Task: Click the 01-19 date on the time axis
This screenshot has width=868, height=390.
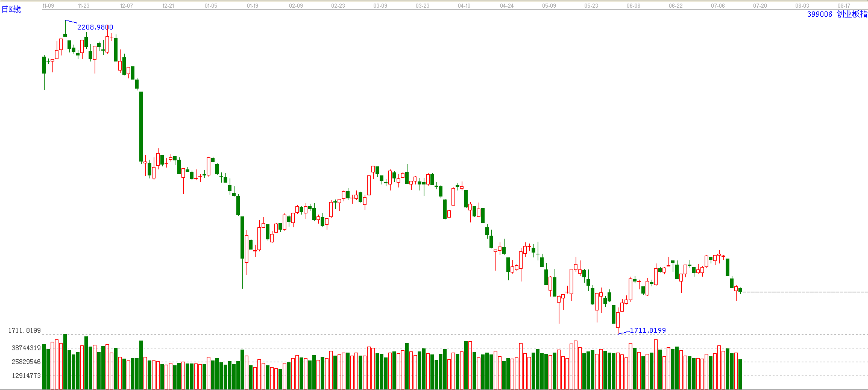Action: [253, 5]
